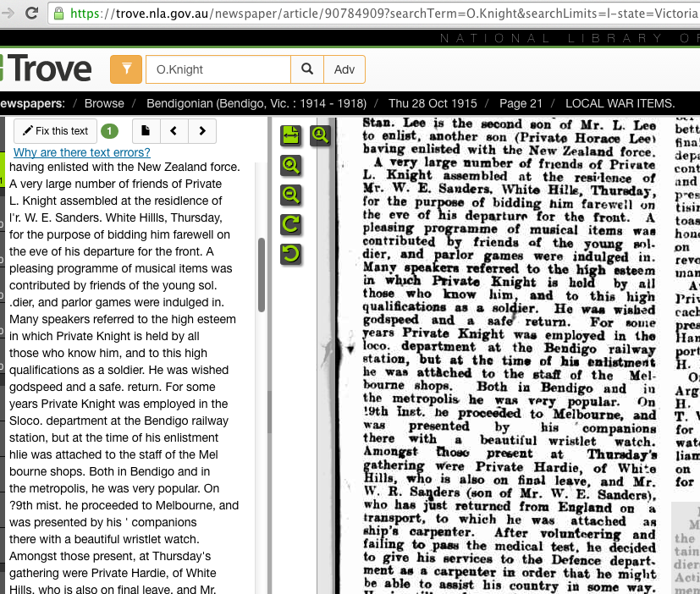700x594 pixels.
Task: Click 'Newspapers:' label in the breadcrumb bar
Action: point(33,103)
